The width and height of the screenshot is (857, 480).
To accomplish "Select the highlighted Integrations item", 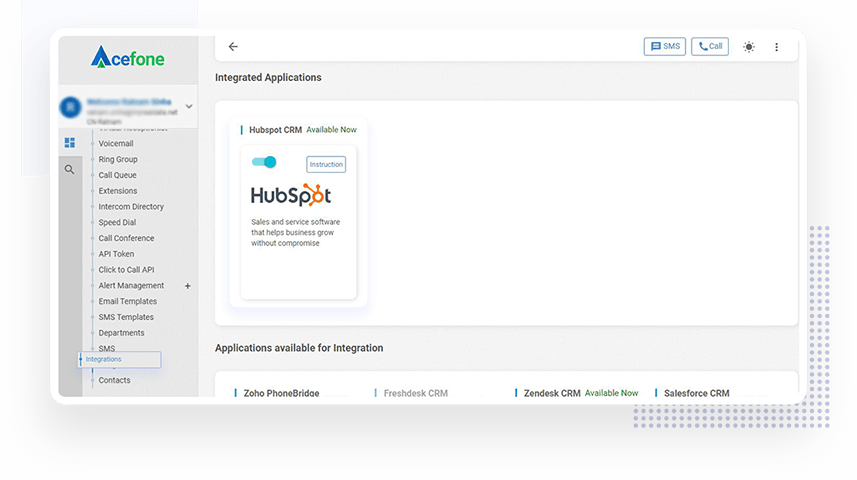I will (120, 359).
